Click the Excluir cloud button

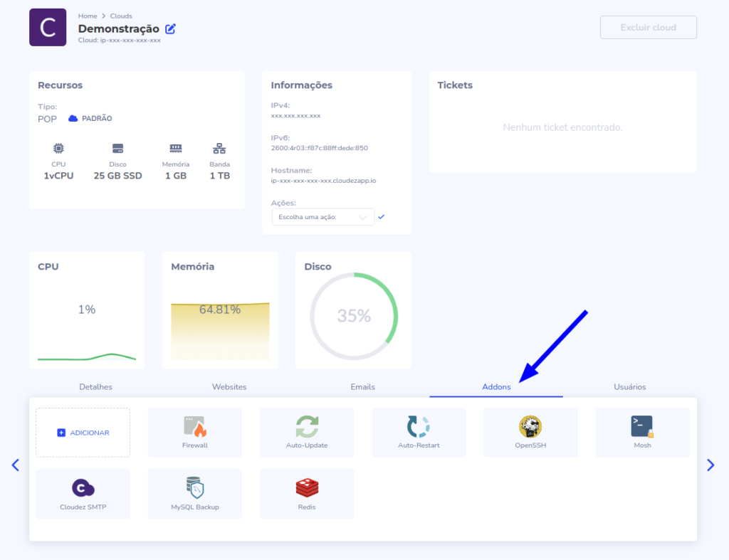pyautogui.click(x=648, y=28)
